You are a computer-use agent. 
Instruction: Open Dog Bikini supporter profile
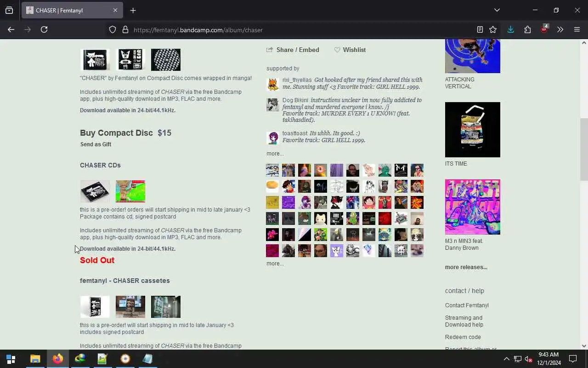tap(295, 100)
